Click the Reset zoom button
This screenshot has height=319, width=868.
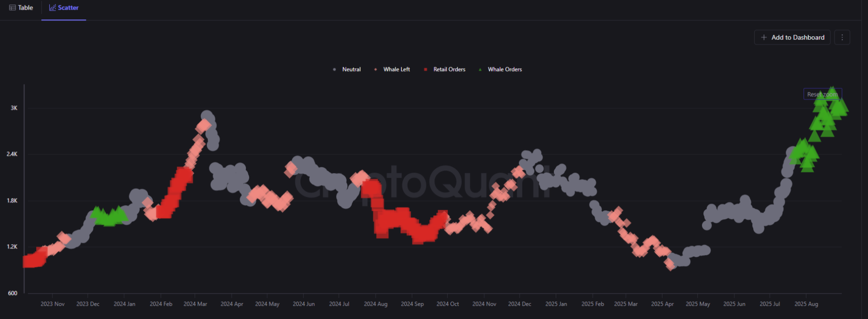point(822,94)
